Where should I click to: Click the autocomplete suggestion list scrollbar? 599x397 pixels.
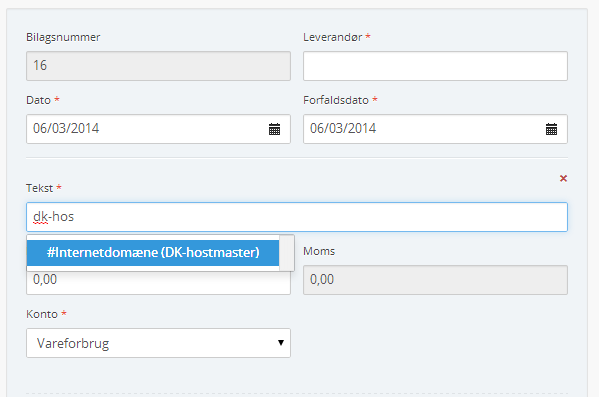point(287,253)
